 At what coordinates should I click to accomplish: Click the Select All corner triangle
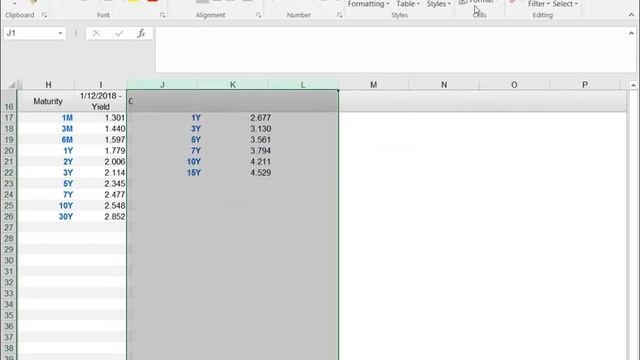12,84
